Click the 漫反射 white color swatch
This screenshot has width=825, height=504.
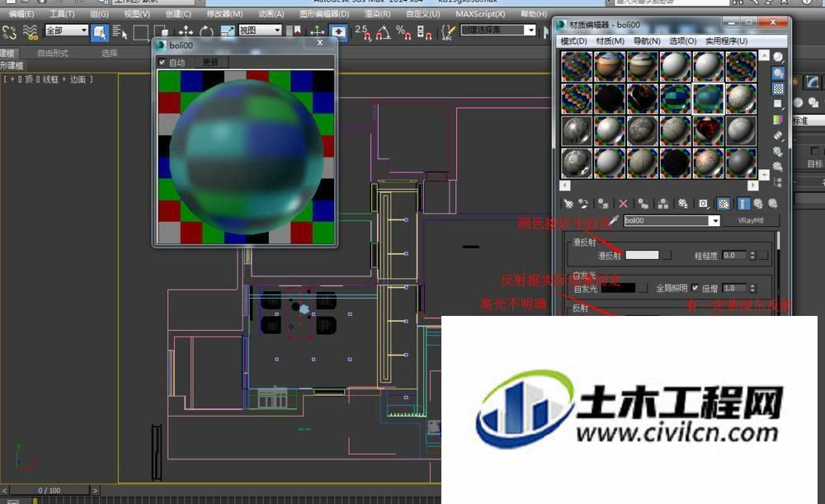pyautogui.click(x=642, y=255)
